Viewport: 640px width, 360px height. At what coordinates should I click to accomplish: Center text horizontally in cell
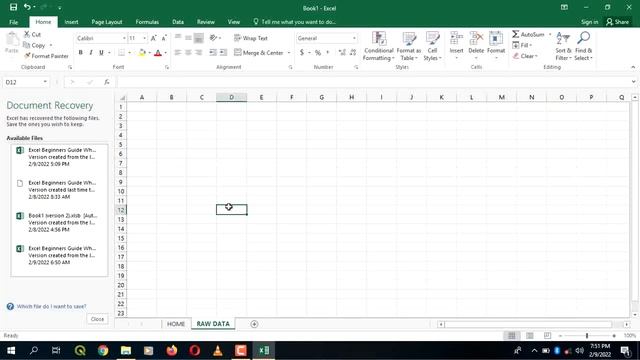(188, 53)
